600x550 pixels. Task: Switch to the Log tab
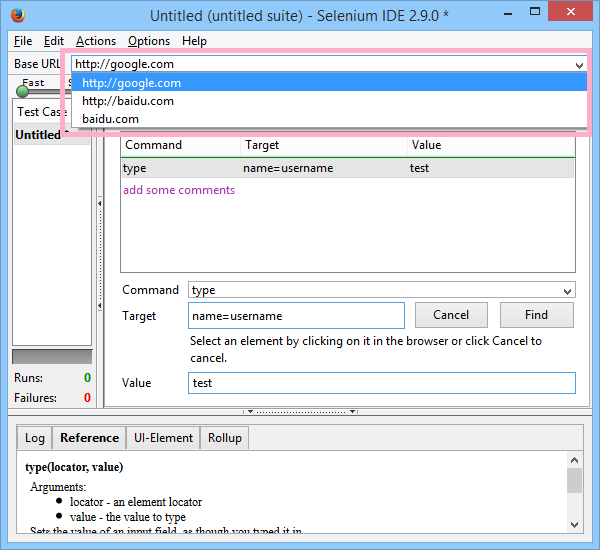(35, 438)
